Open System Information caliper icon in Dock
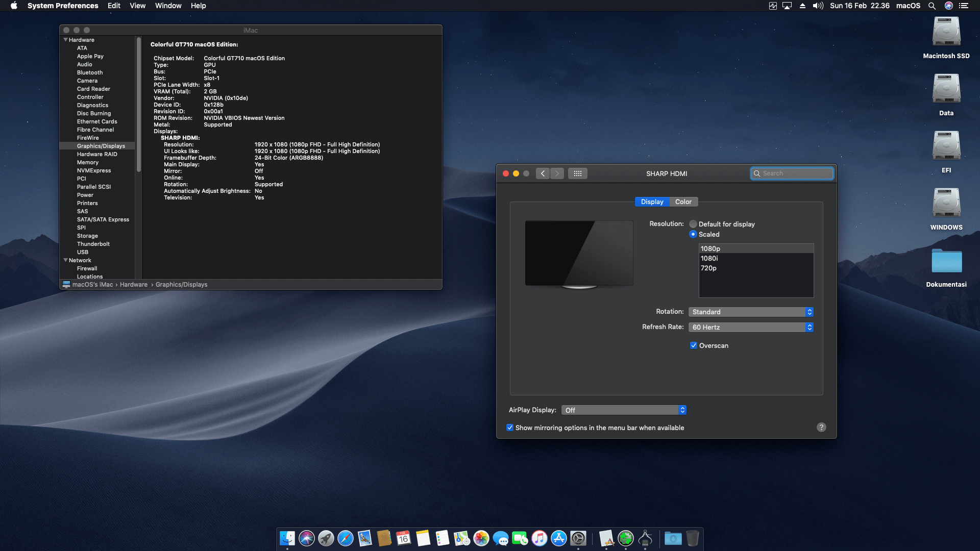Viewport: 980px width, 551px height. point(645,538)
